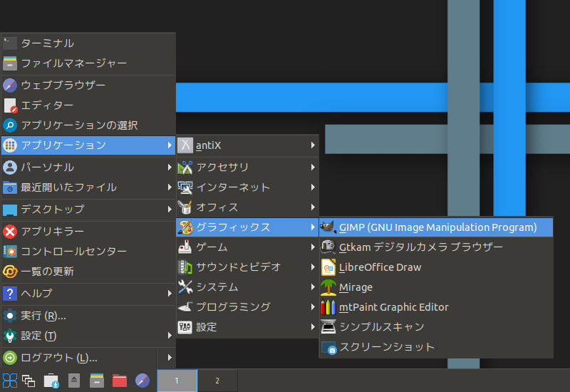Click the スクリーンショット label
The height and width of the screenshot is (392, 570).
click(387, 347)
